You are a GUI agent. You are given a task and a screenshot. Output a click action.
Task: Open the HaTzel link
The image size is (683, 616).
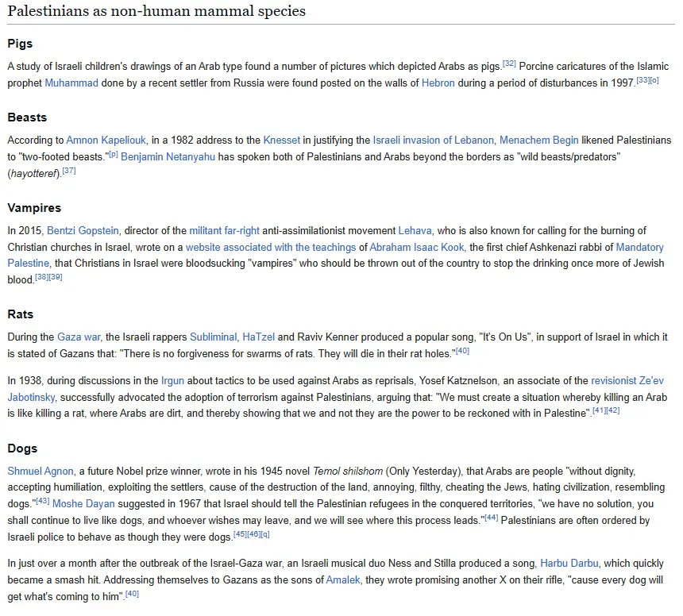(x=258, y=337)
